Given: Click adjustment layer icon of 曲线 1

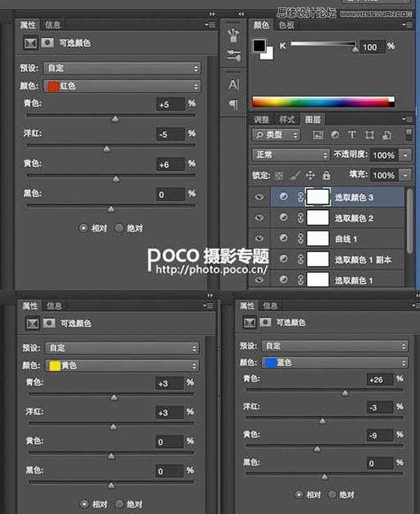Looking at the screenshot, I should point(283,238).
